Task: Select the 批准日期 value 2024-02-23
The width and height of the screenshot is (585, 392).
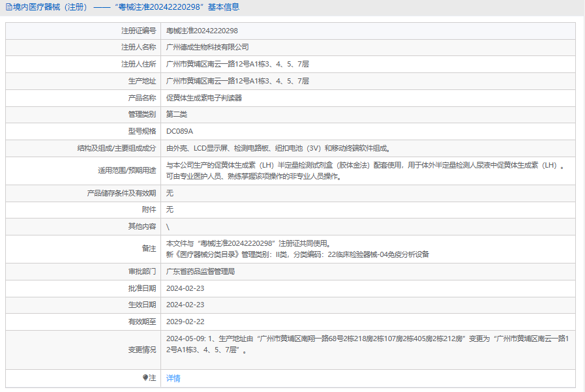Action: click(185, 288)
